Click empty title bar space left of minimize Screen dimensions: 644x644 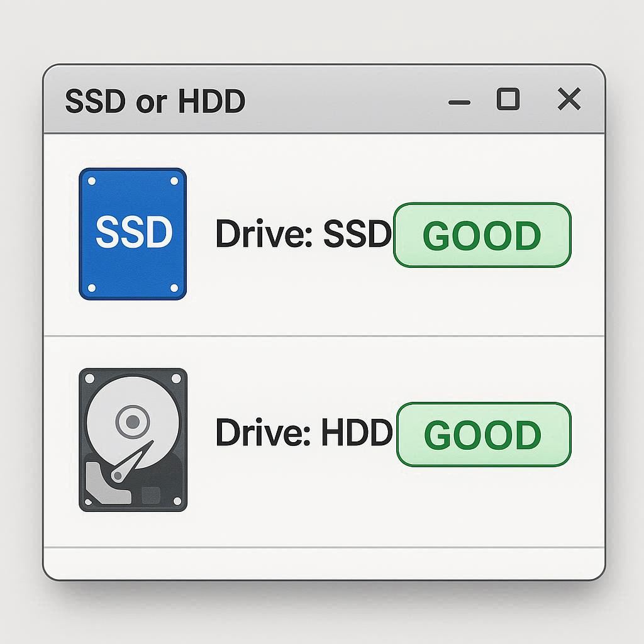click(x=346, y=101)
